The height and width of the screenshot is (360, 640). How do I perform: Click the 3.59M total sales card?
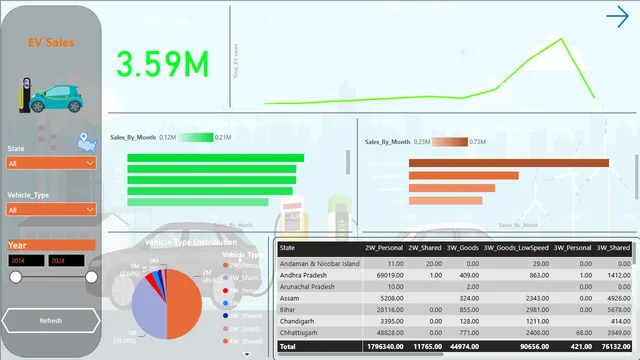pyautogui.click(x=162, y=64)
